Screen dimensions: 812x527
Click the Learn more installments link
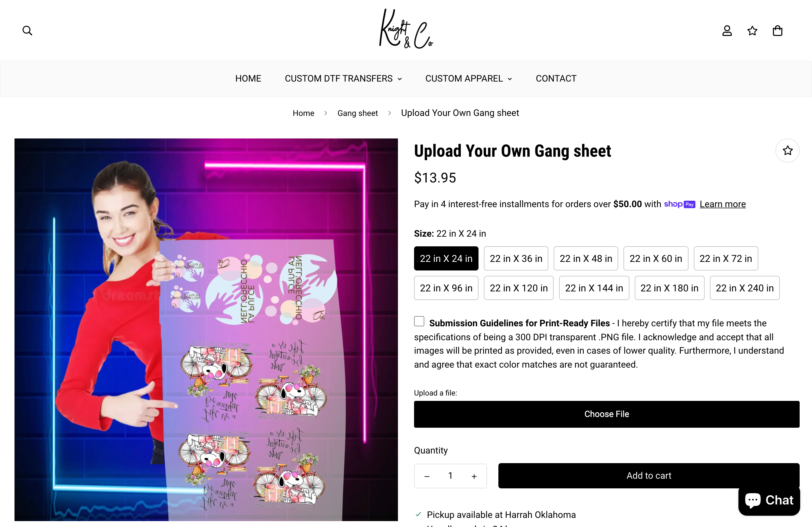(723, 204)
